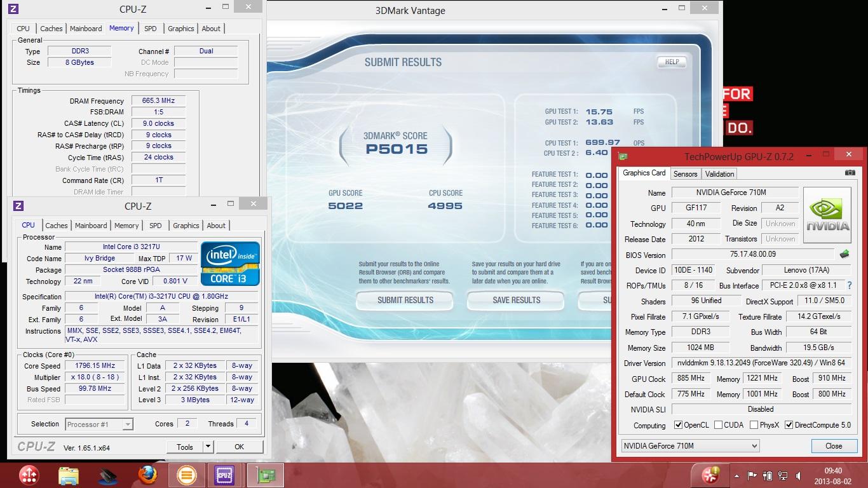Click the front CPU-Z title bar Z icon
The image size is (868, 488).
[x=18, y=206]
